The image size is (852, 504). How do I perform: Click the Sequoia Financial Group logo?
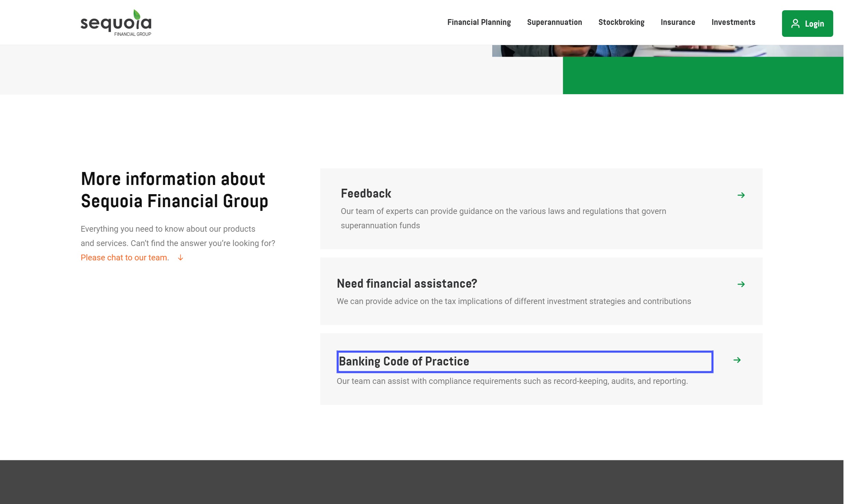pyautogui.click(x=116, y=23)
